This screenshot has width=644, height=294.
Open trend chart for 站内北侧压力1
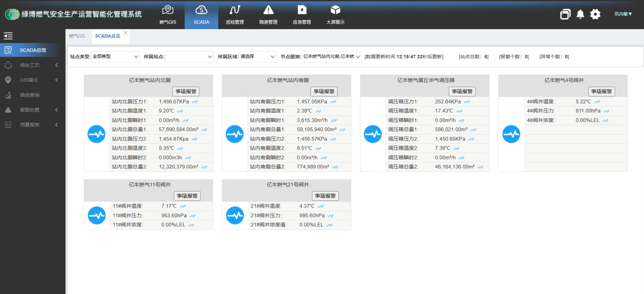195,102
